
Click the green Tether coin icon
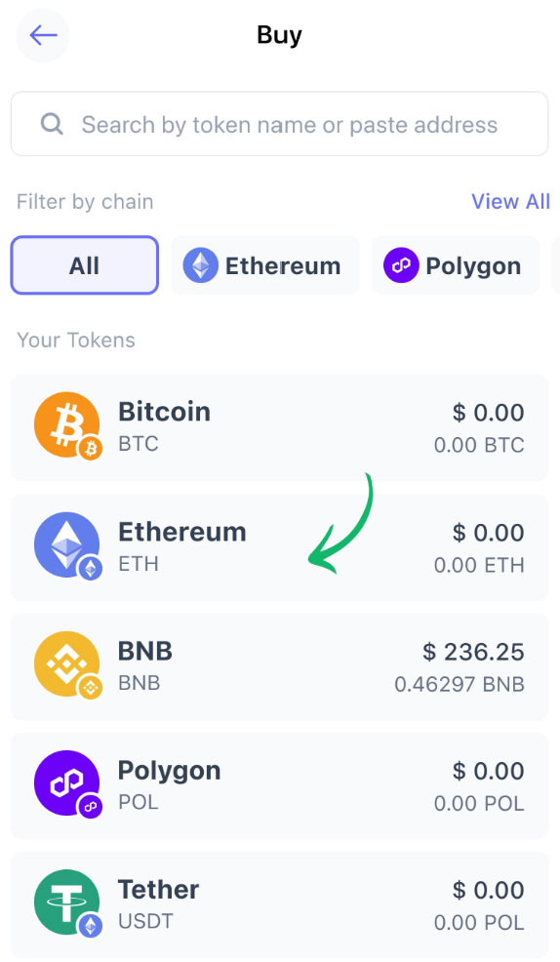[67, 903]
